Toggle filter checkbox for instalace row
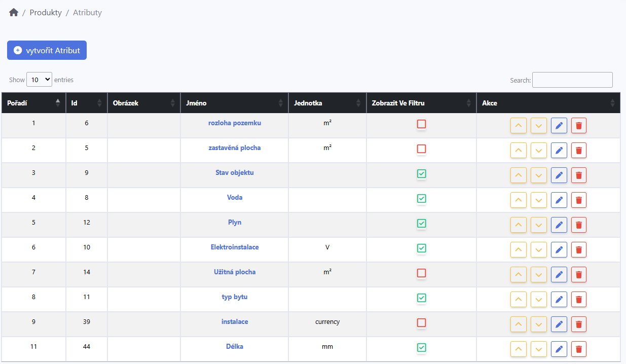This screenshot has width=626, height=364. [x=421, y=322]
